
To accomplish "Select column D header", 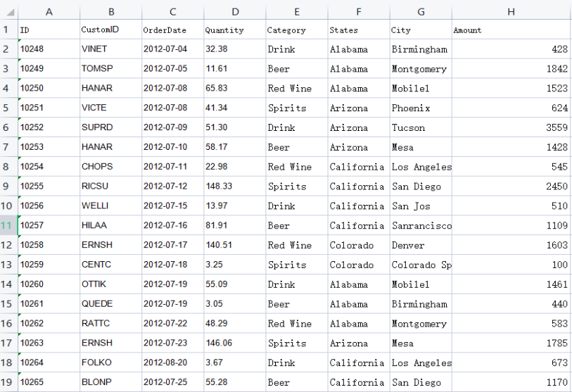I will 234,12.
